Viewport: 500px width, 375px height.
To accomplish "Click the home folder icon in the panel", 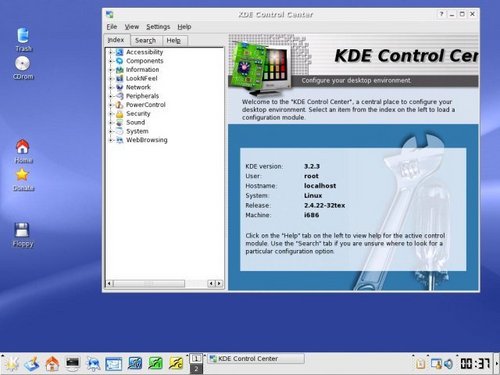I will (52, 363).
